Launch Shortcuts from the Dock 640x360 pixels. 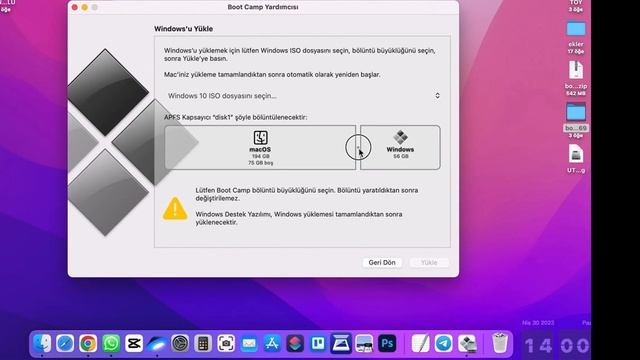pyautogui.click(x=295, y=343)
